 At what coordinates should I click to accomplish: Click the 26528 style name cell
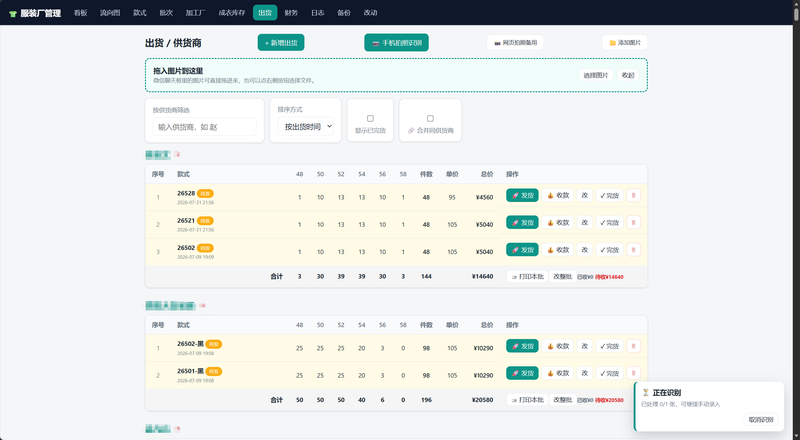(x=186, y=193)
